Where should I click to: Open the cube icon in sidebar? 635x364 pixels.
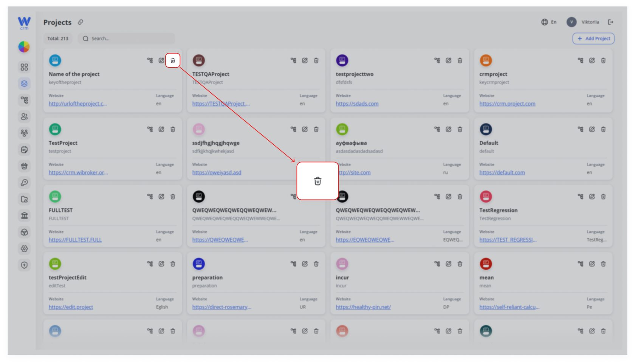click(x=24, y=232)
